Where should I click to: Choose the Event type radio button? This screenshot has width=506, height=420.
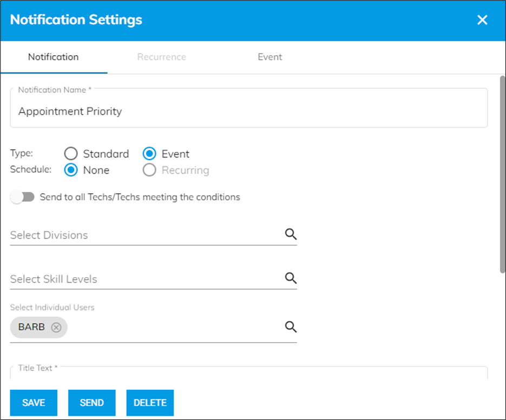click(x=149, y=153)
